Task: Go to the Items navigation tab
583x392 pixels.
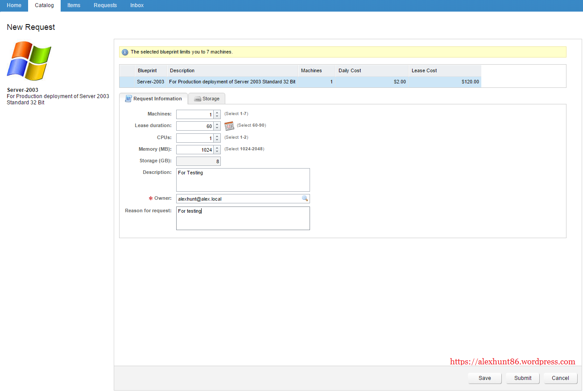Action: pos(74,5)
